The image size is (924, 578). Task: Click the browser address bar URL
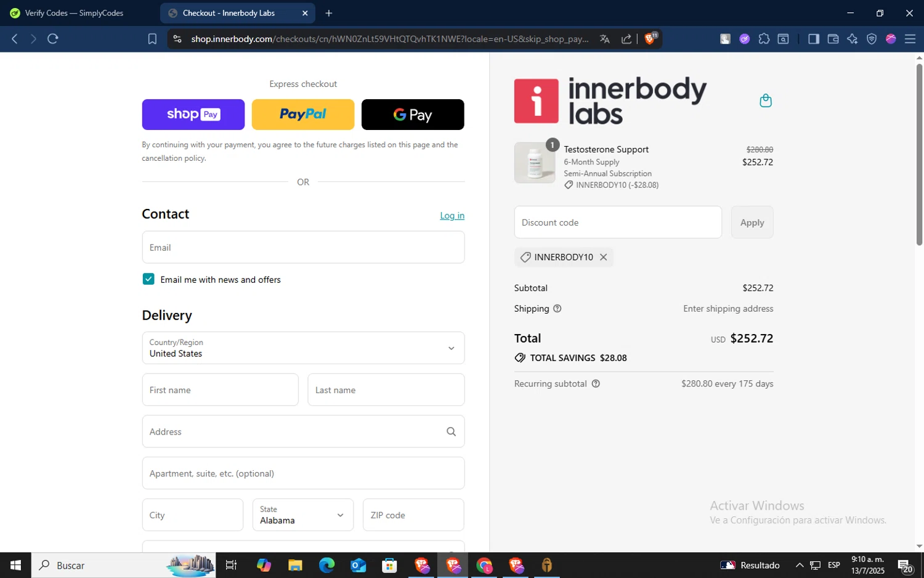389,39
